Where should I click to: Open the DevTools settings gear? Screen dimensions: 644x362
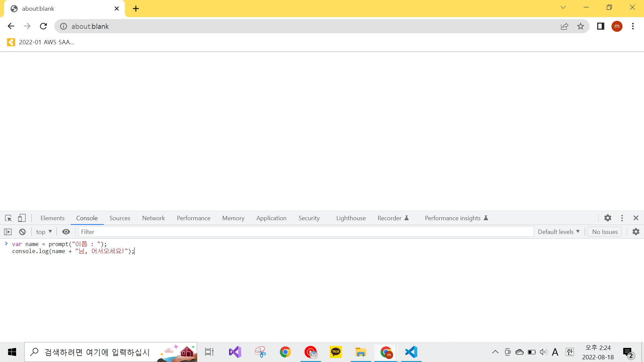(608, 218)
